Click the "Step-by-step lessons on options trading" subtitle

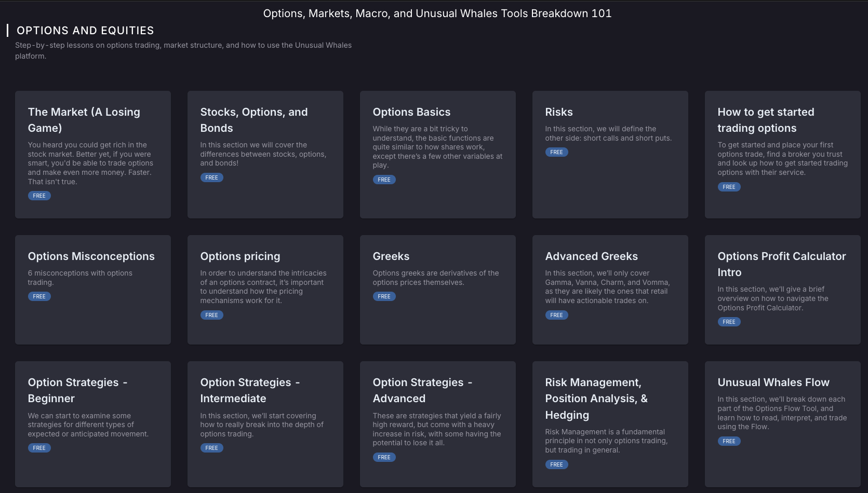183,51
